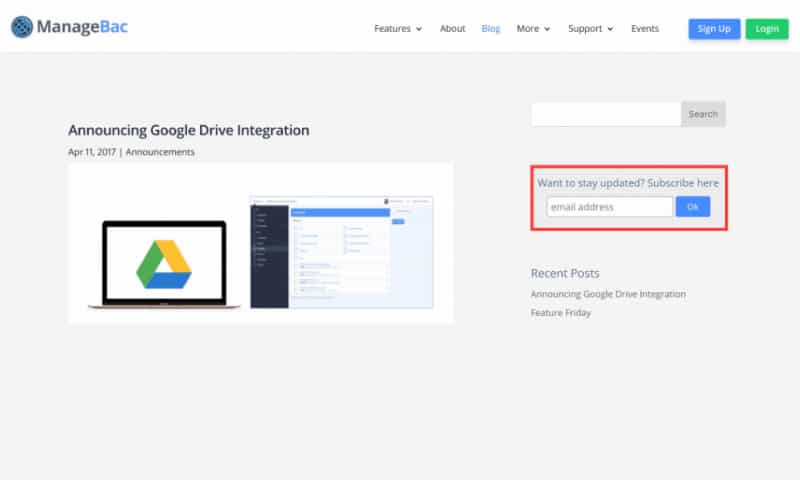
Task: Expand the Features dropdown chevron
Action: [419, 29]
